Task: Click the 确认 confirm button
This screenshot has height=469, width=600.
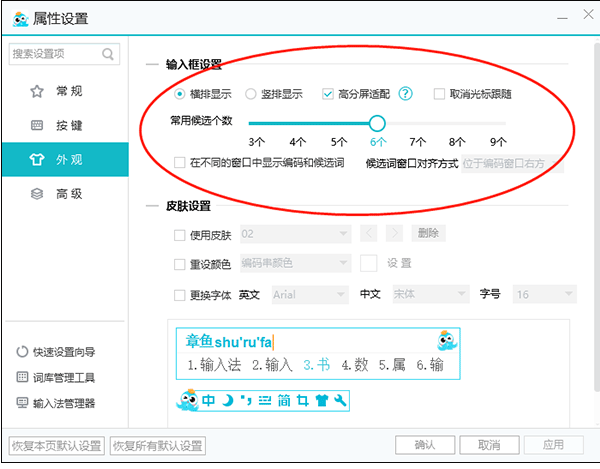Action: click(425, 445)
